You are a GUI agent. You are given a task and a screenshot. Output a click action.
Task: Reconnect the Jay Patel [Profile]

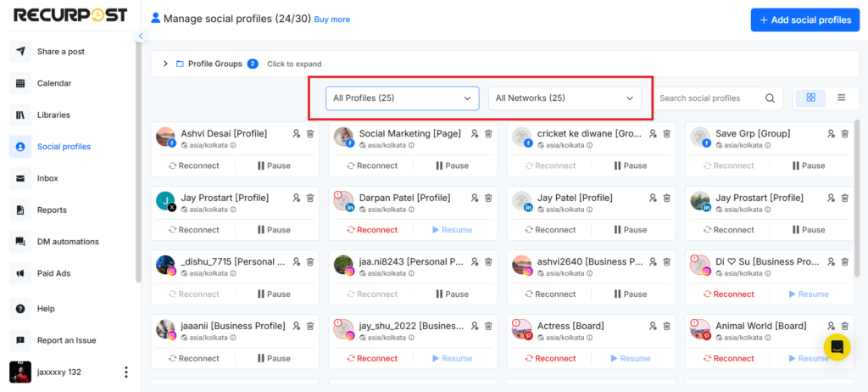(550, 230)
